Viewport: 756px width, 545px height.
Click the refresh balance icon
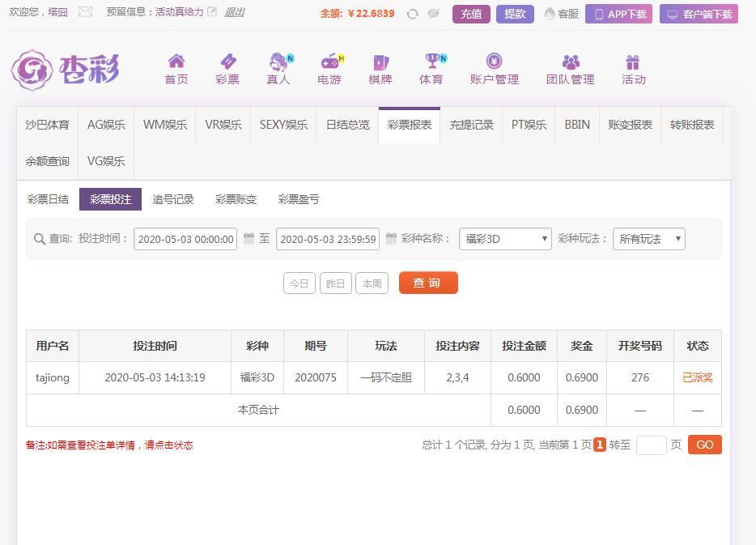[x=413, y=14]
